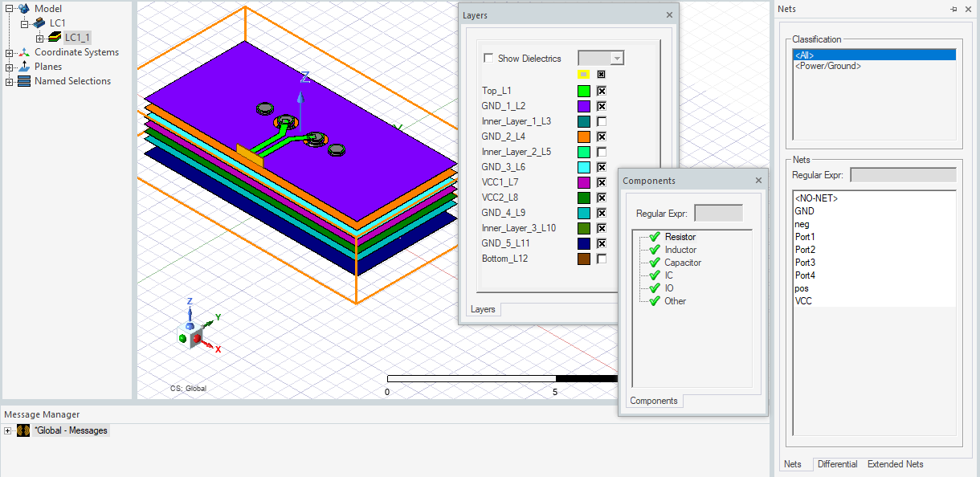This screenshot has width=980, height=477.
Task: Collapse the Model tree node
Action: [9, 9]
